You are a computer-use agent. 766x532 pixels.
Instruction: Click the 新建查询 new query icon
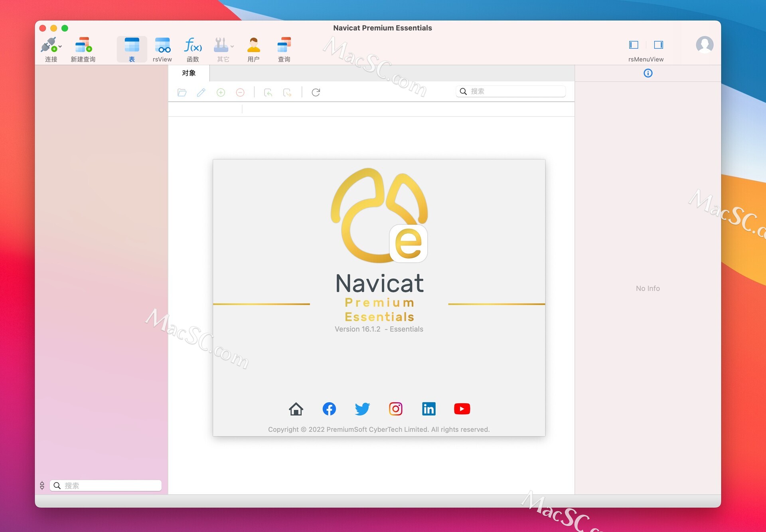(83, 45)
